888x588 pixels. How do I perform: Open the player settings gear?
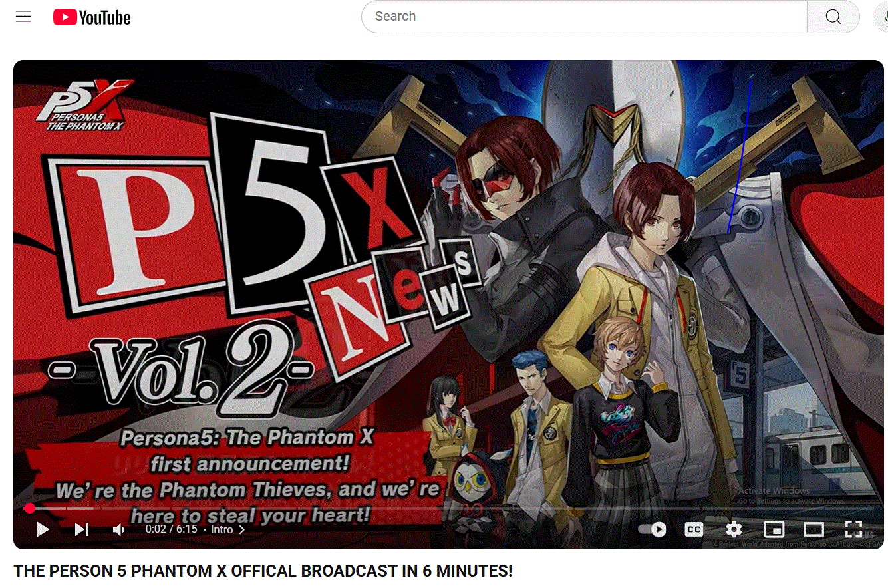coord(734,529)
